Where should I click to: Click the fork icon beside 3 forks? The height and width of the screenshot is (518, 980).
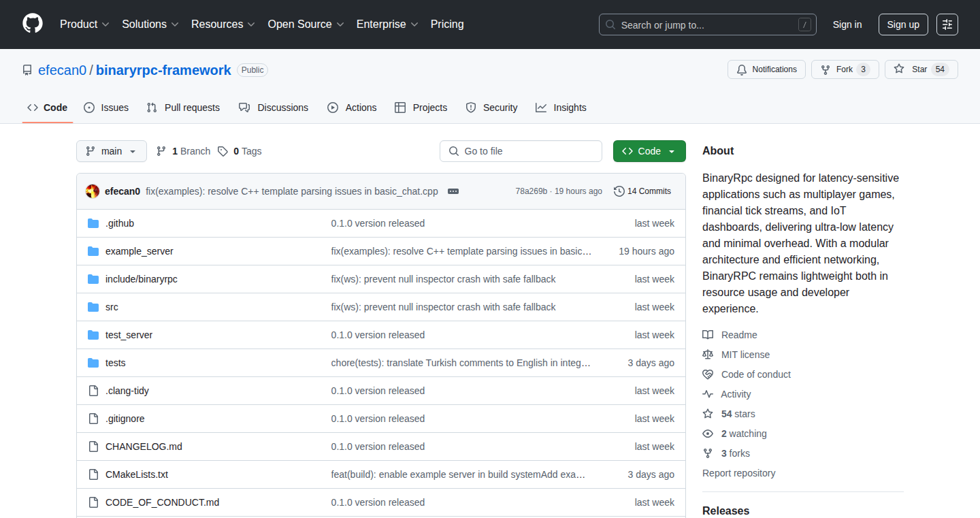click(708, 453)
